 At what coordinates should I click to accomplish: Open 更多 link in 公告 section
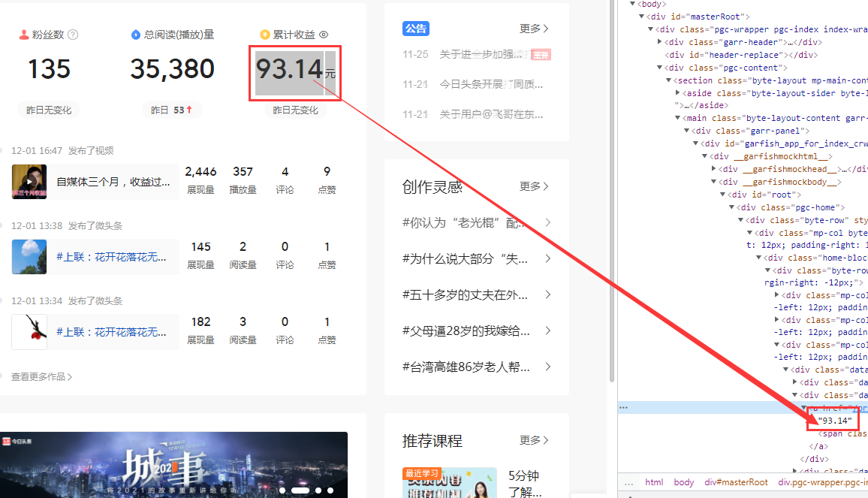[x=534, y=29]
